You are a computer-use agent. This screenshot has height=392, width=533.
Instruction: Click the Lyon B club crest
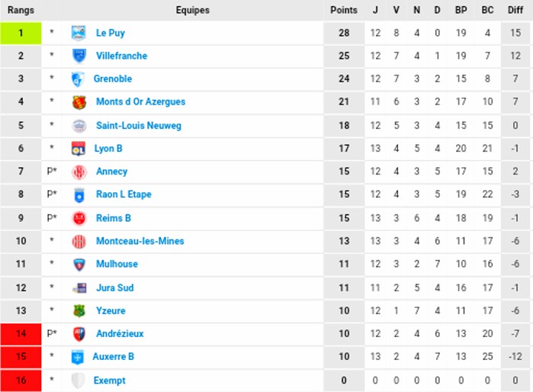coord(78,149)
